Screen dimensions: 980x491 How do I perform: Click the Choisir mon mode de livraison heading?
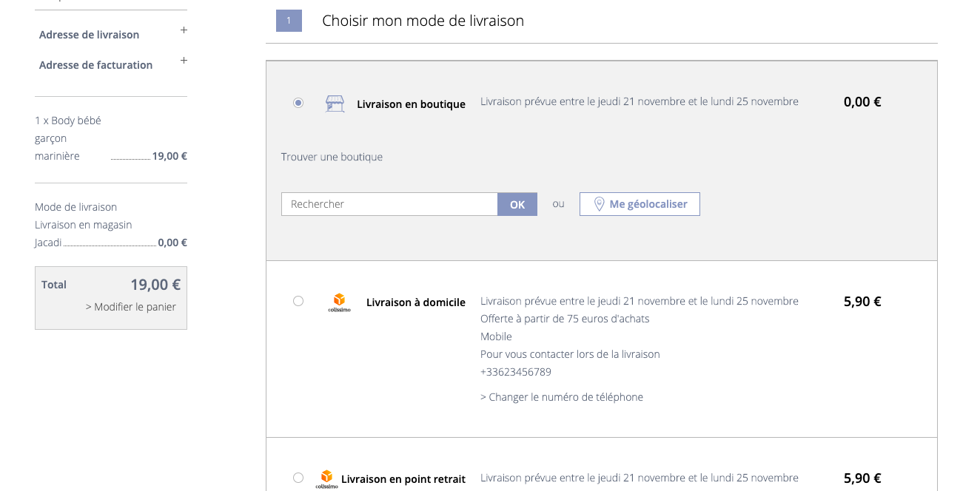click(423, 21)
